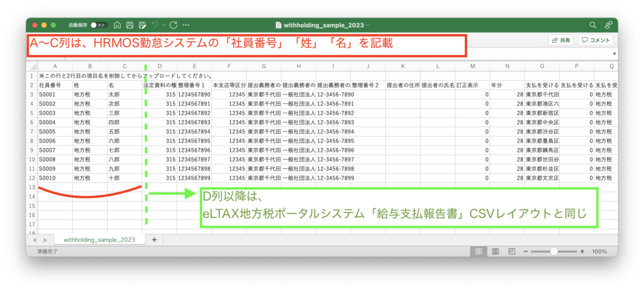Add a new sheet with plus button

tap(154, 240)
